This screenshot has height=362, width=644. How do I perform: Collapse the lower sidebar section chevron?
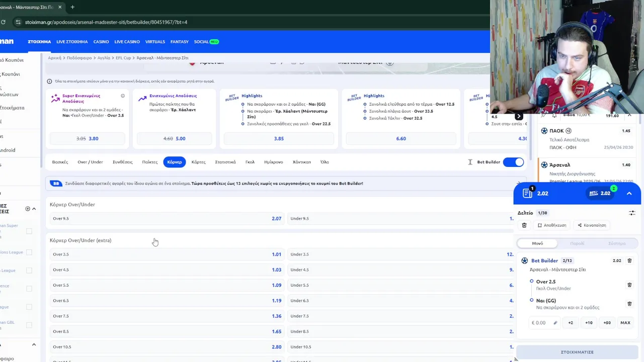click(x=34, y=345)
